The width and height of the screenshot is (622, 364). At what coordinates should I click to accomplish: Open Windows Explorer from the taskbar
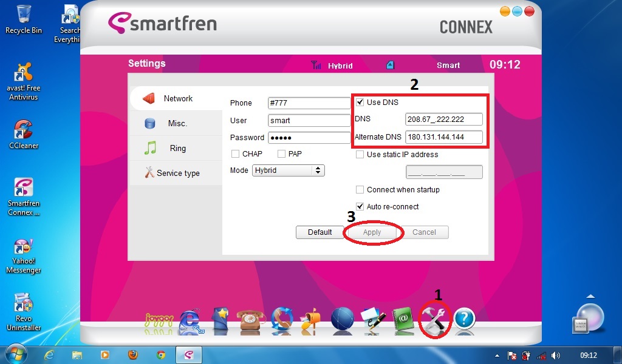point(77,354)
